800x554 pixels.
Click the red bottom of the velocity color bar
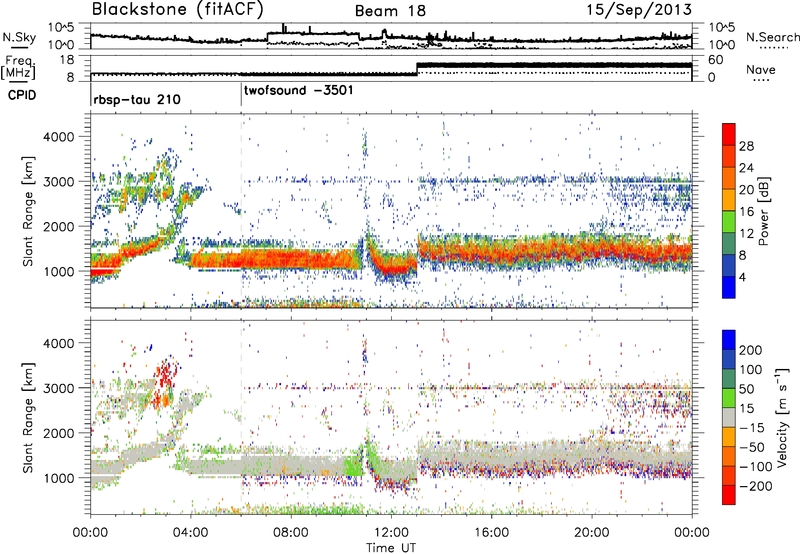click(x=729, y=496)
